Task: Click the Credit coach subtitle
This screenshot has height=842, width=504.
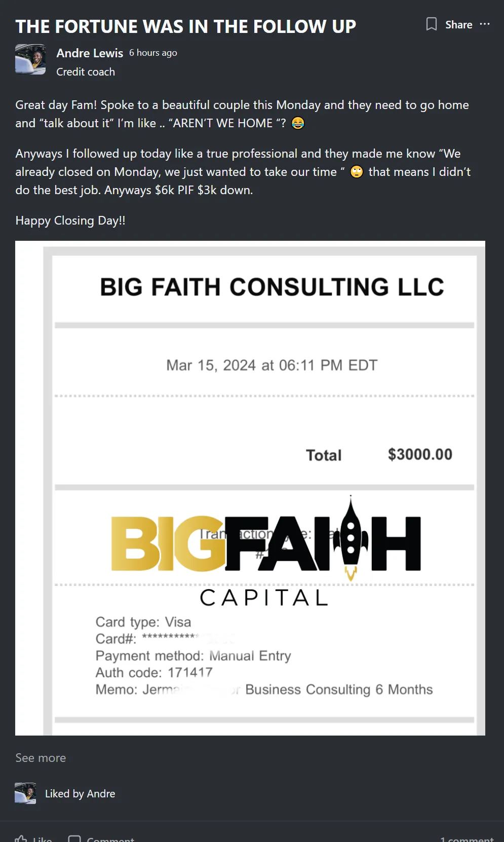Action: click(x=86, y=72)
